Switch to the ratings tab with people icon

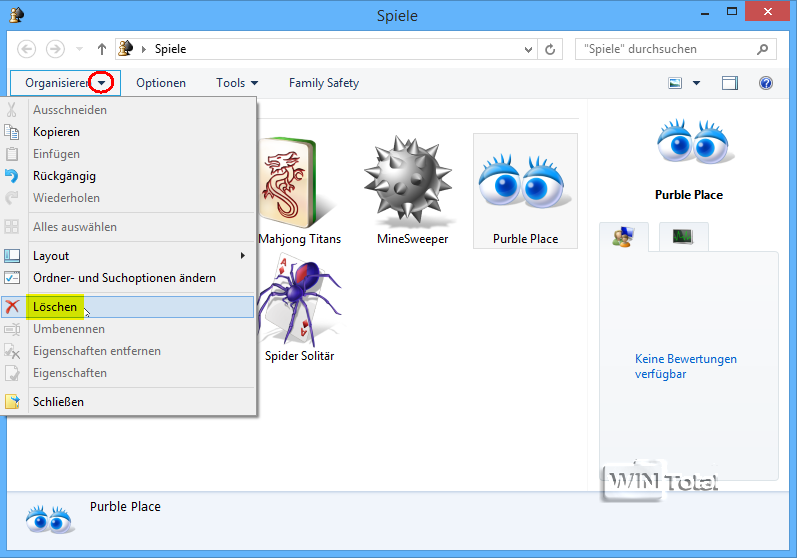coord(624,237)
